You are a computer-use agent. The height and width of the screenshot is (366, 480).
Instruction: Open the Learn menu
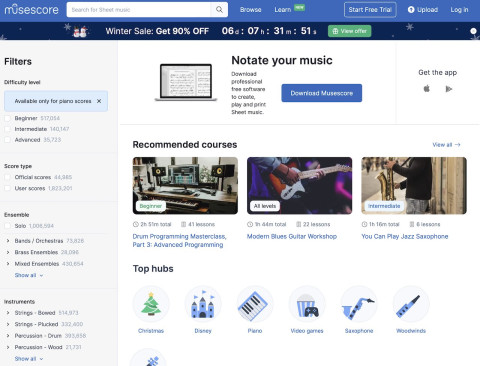pyautogui.click(x=283, y=10)
